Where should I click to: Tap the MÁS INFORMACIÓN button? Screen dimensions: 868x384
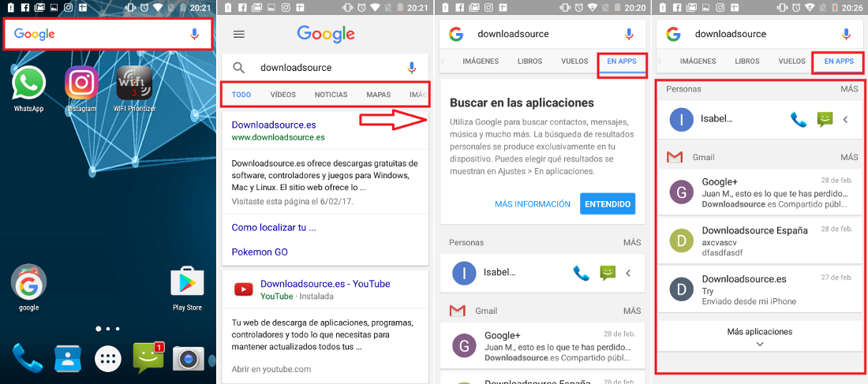[533, 204]
